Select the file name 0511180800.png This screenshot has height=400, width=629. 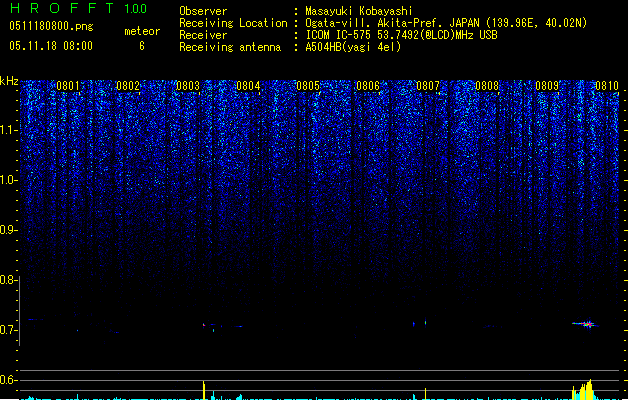[x=51, y=26]
